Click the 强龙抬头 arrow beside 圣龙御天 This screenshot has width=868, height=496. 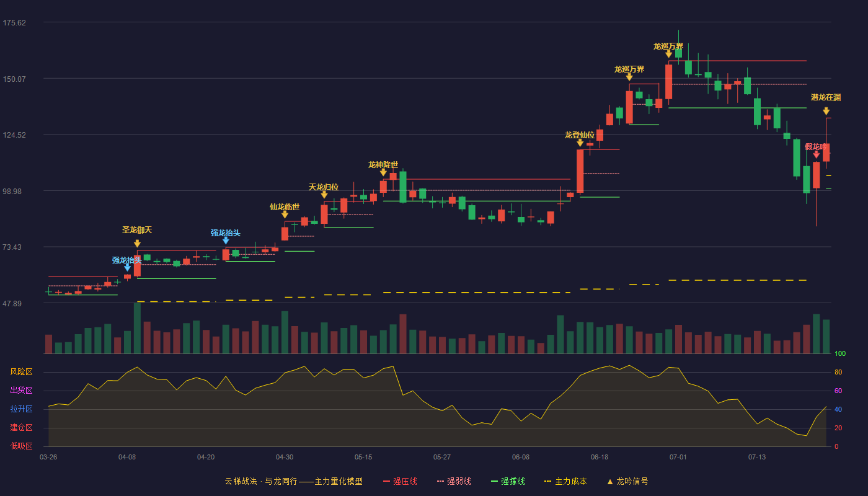[x=127, y=268]
